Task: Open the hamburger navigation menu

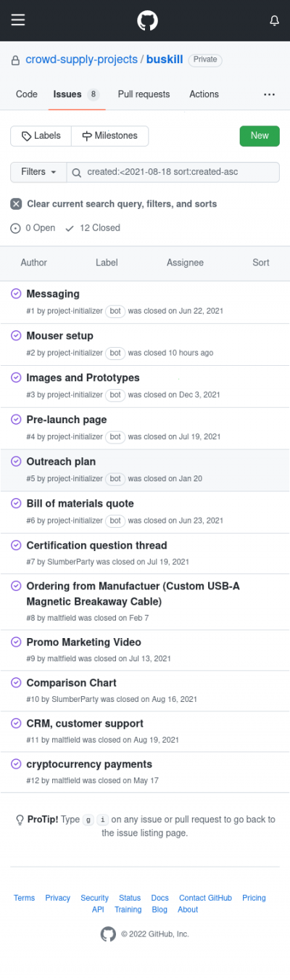Action: (x=18, y=20)
